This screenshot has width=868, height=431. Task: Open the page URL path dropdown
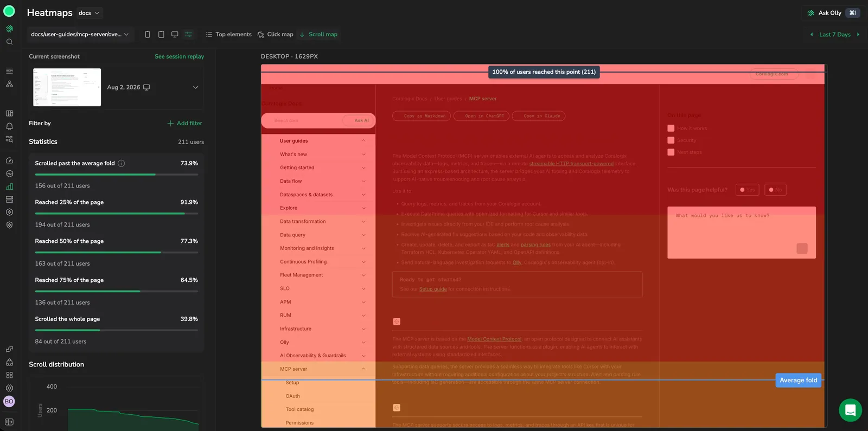click(x=80, y=34)
